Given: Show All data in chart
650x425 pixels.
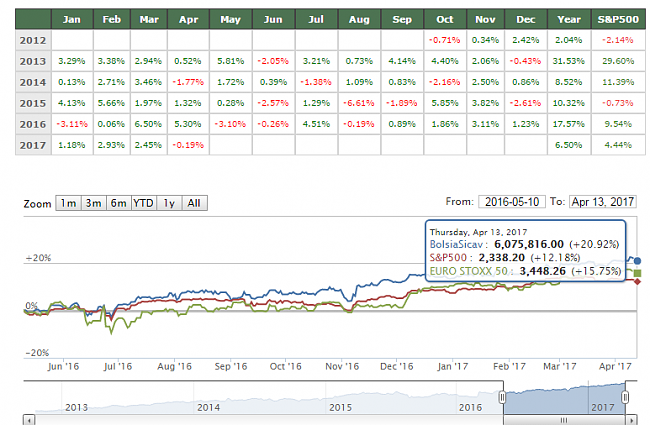Looking at the screenshot, I should tap(194, 203).
